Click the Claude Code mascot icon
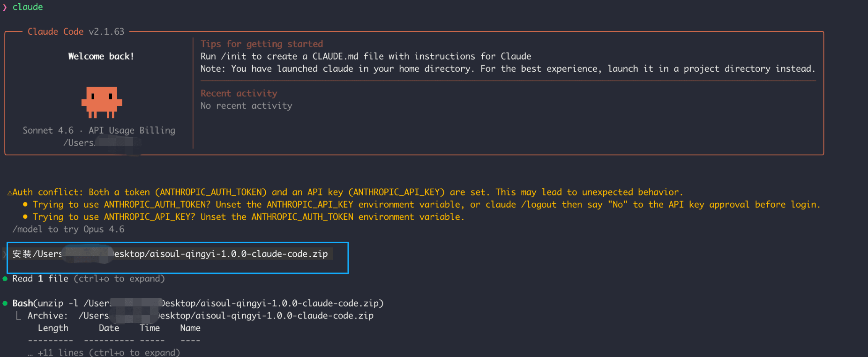The image size is (868, 357). point(102,102)
